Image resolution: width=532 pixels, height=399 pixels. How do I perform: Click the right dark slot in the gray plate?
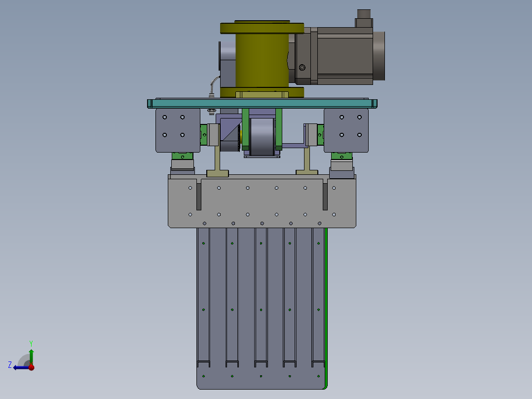325,197
